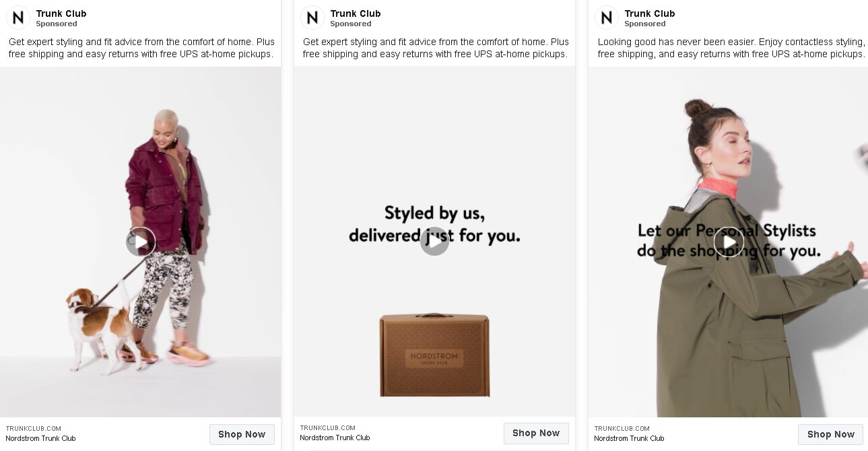Click the Nordstrom Trunk Club box image
This screenshot has width=868, height=451.
434,355
